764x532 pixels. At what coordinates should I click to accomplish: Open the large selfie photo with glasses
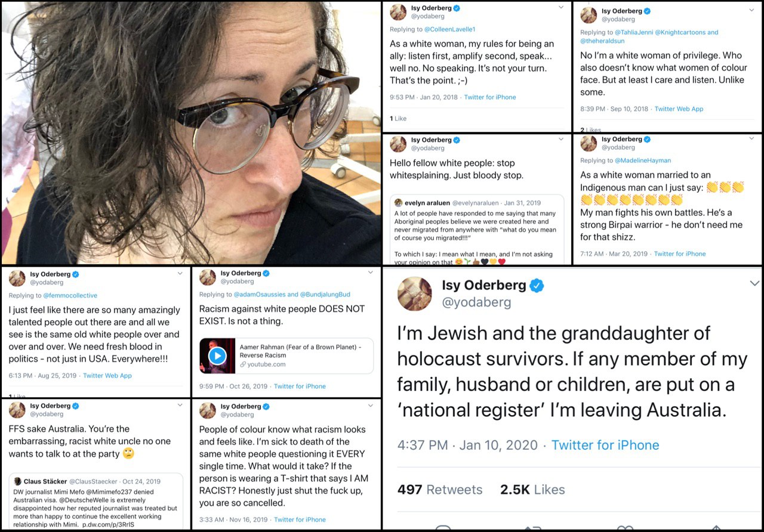pos(191,132)
